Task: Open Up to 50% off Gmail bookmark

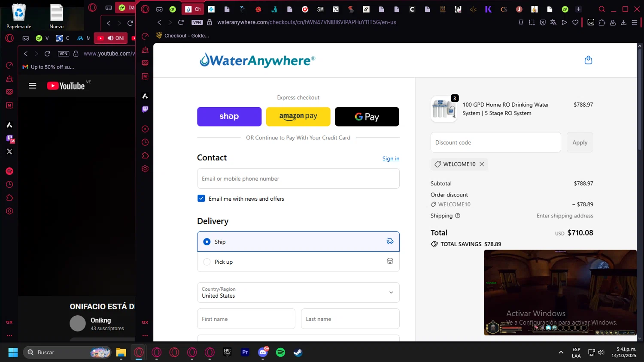Action: [x=48, y=67]
